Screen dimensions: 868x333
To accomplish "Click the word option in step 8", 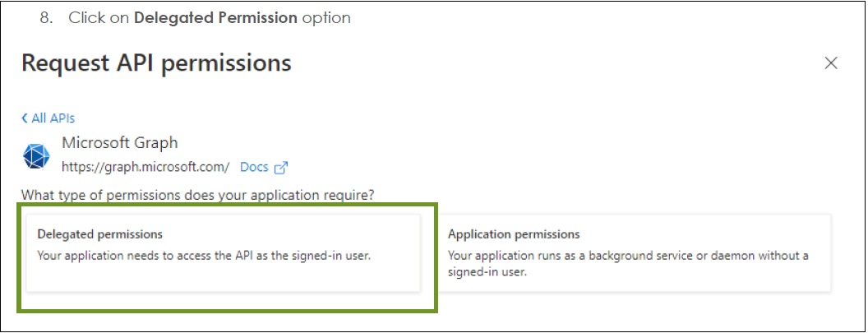I will 326,18.
